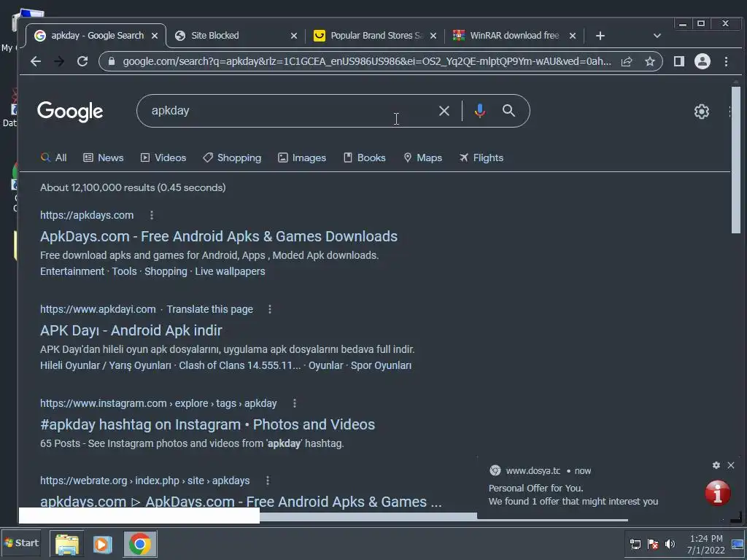Open the Entertainment sitelink
This screenshot has height=560, width=747.
[72, 271]
